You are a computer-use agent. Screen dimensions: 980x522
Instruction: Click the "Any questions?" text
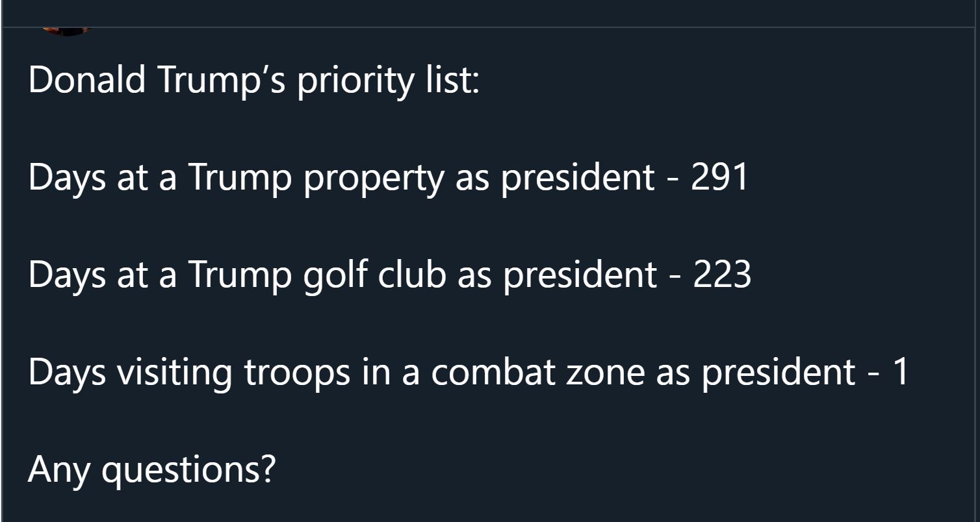pos(152,470)
